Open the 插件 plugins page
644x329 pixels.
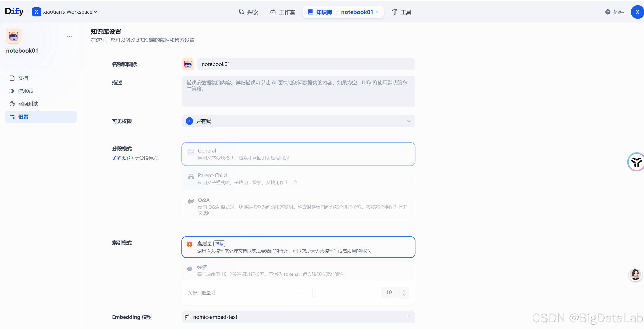(614, 12)
